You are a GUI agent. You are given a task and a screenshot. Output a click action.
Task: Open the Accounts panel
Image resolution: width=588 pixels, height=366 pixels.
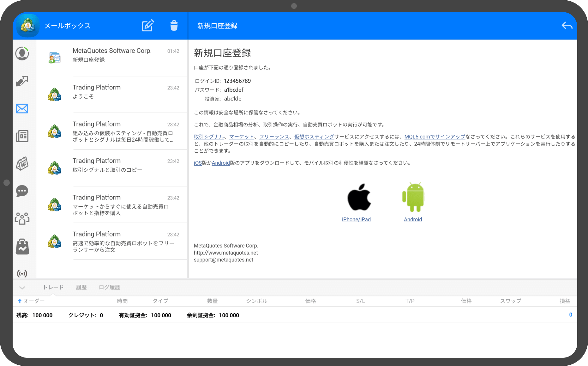(22, 53)
